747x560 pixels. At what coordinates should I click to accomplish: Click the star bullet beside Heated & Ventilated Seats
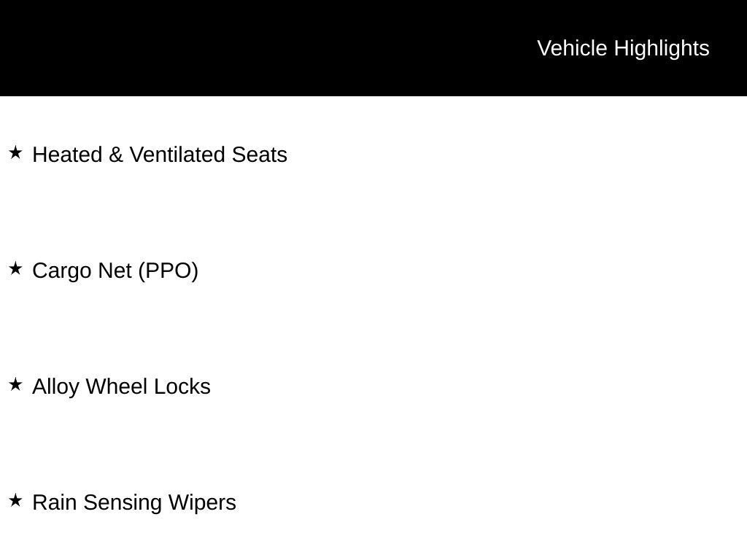point(15,152)
